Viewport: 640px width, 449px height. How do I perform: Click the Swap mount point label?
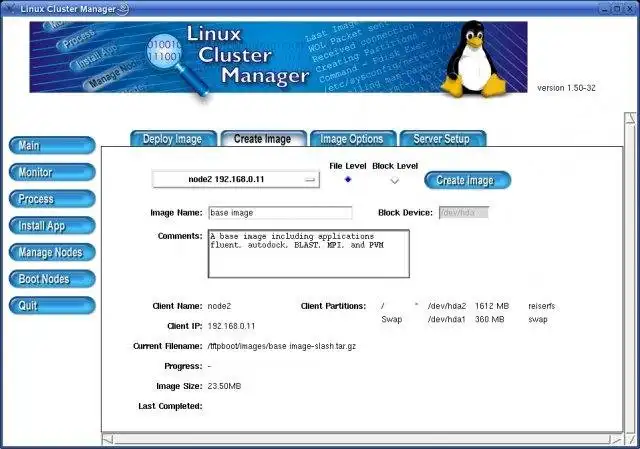point(392,319)
